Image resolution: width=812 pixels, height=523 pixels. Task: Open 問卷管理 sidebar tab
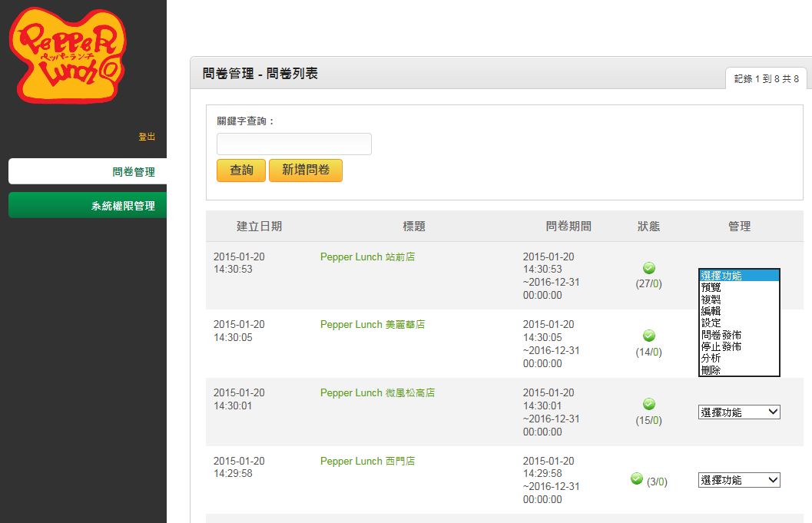pyautogui.click(x=88, y=171)
